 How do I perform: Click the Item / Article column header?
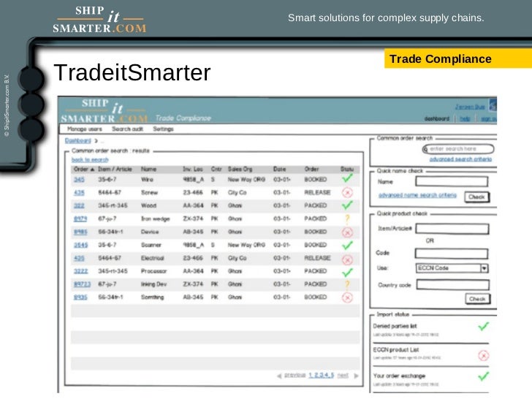click(115, 169)
